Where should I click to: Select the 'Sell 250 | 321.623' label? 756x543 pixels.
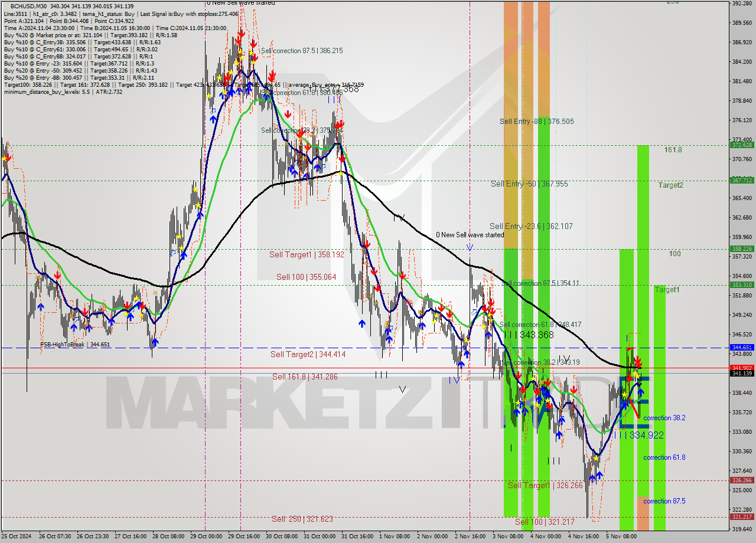coord(302,519)
